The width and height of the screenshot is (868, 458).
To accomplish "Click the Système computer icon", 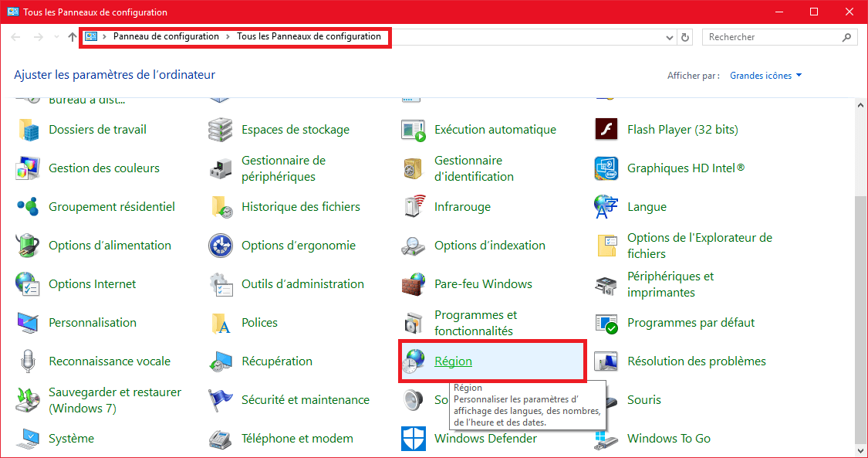I will point(28,439).
